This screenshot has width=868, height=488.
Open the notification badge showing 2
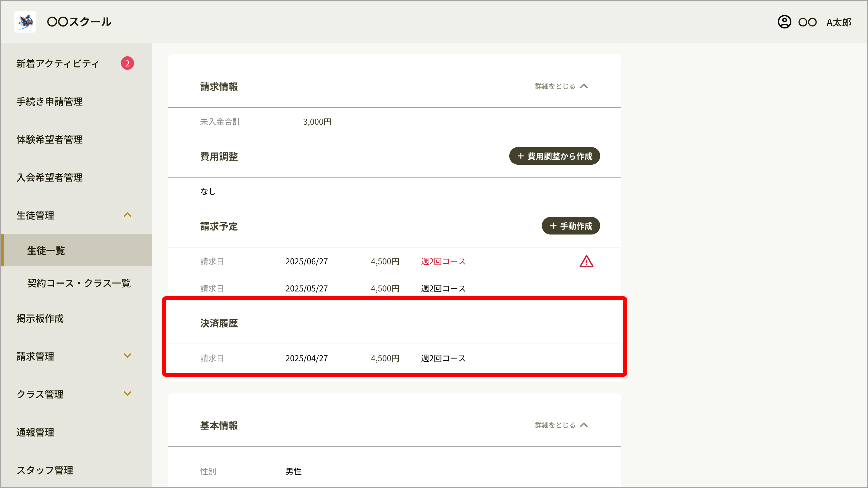coord(127,63)
